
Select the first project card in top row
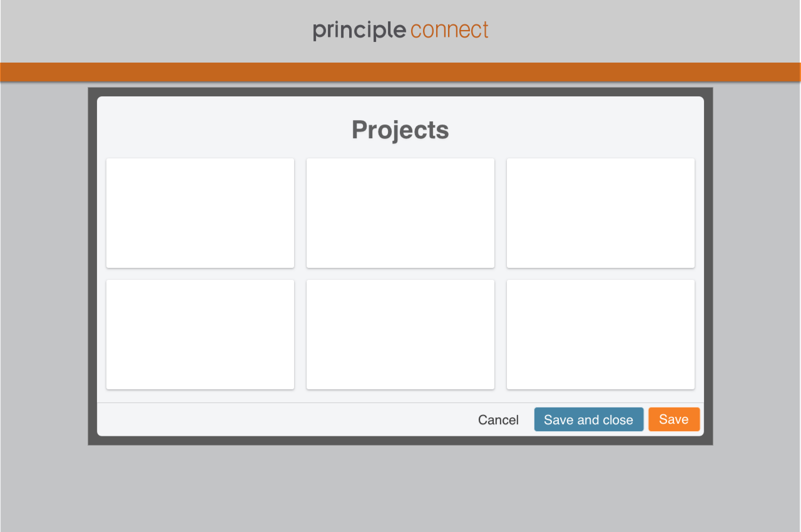point(200,213)
